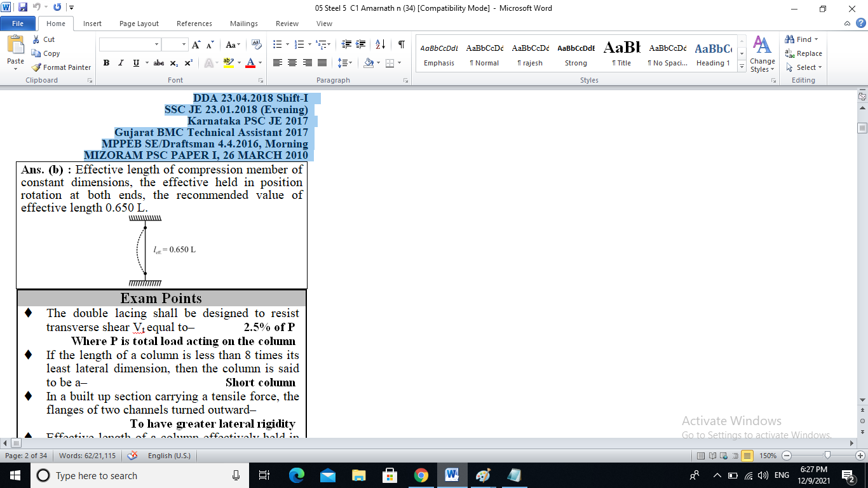868x488 pixels.
Task: Click the Shrink Font icon
Action: pyautogui.click(x=210, y=44)
